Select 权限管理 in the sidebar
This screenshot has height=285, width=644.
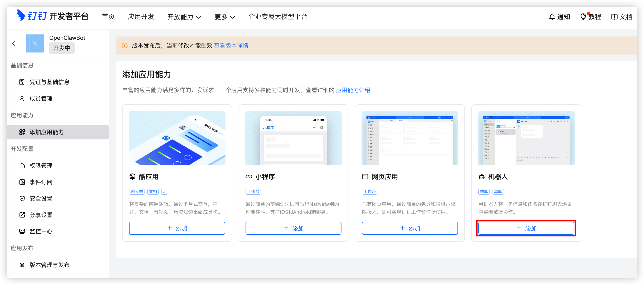(x=58, y=165)
